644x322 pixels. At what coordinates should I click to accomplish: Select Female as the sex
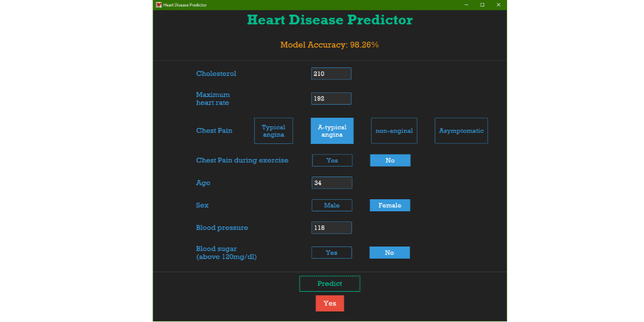390,205
